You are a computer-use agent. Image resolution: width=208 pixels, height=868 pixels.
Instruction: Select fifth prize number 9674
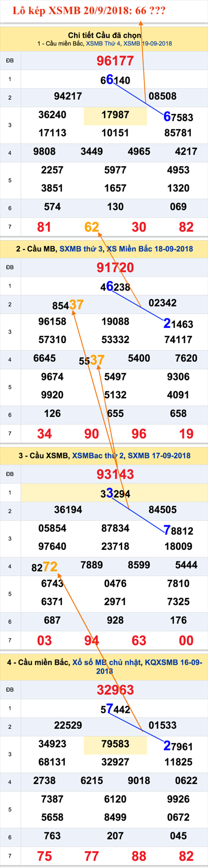(x=52, y=376)
